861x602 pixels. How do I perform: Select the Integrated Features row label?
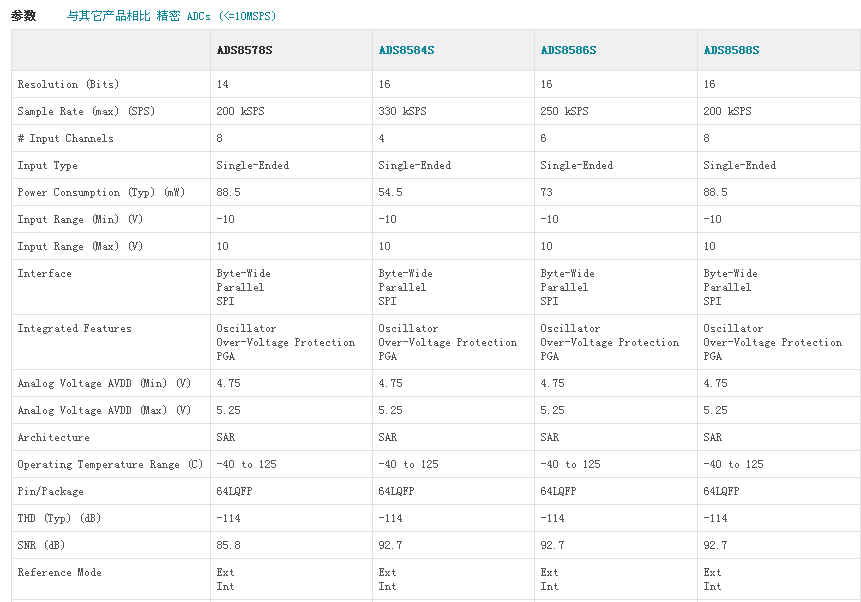coord(74,329)
